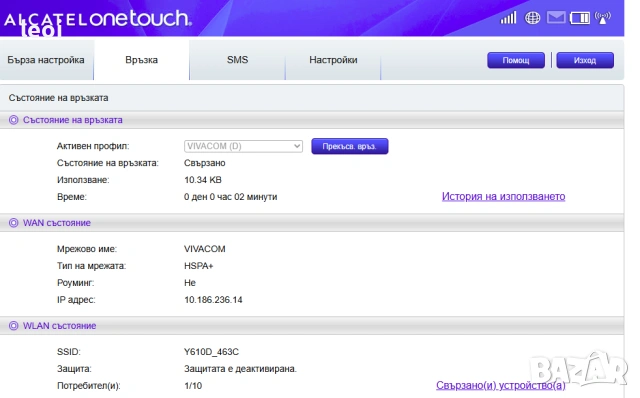Viewport: 640px width, 398px height.
Task: Click the Тип на мрежата label
Action: pos(91,266)
